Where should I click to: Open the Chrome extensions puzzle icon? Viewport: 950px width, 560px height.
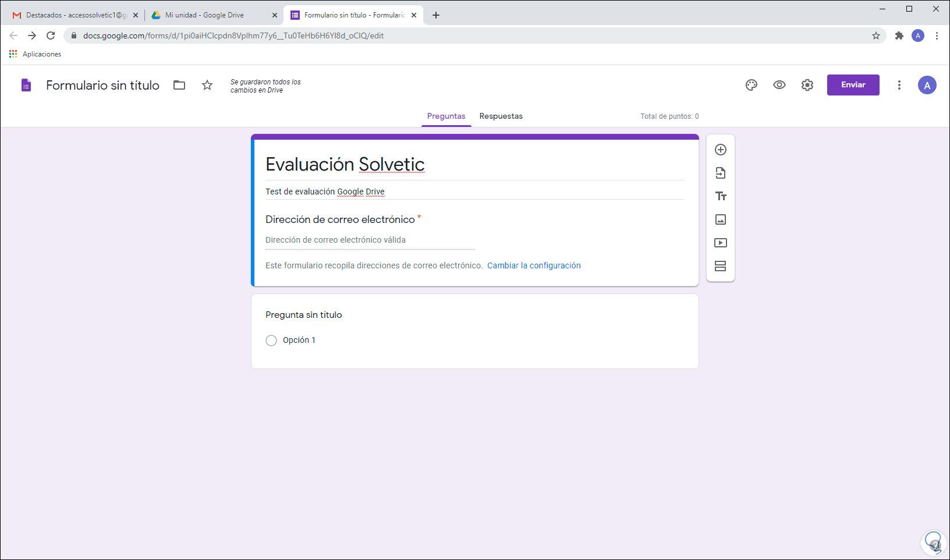tap(899, 36)
